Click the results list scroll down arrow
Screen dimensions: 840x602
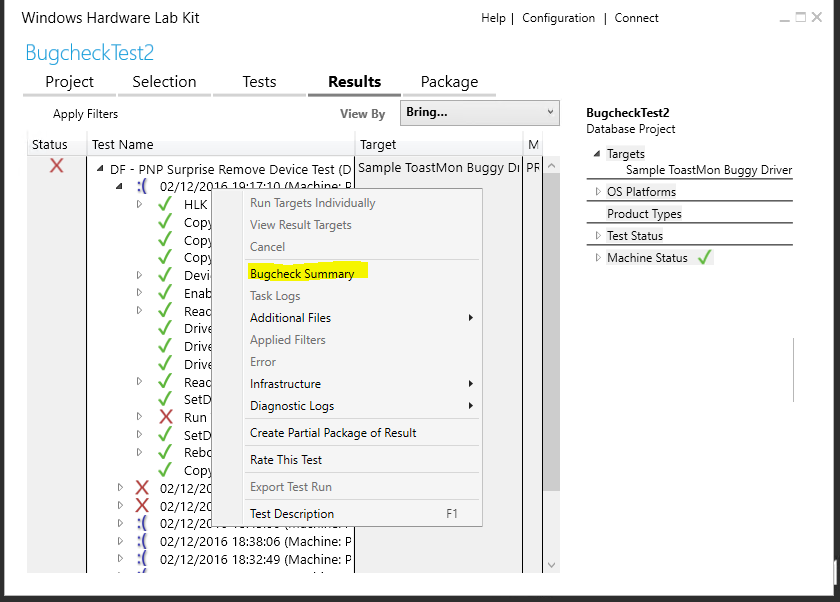[x=552, y=565]
